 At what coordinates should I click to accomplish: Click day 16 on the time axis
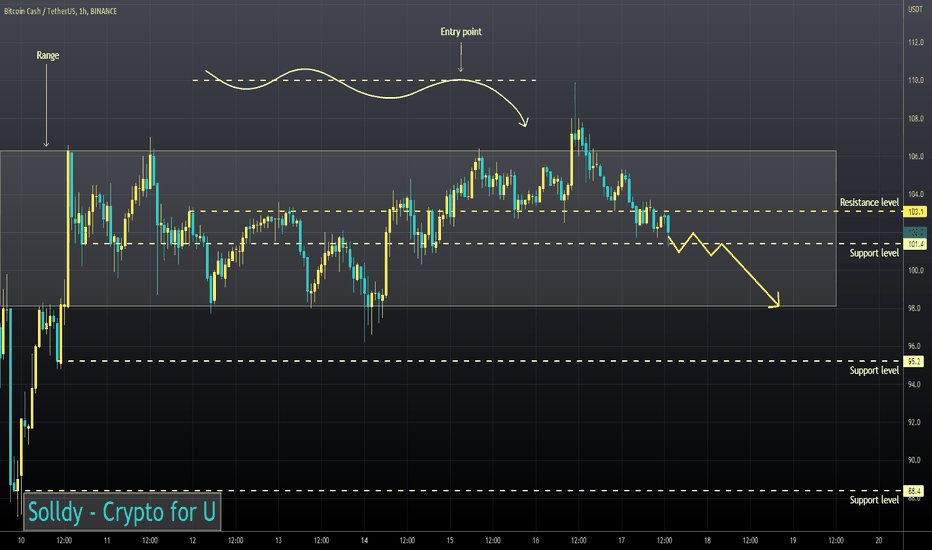(x=536, y=540)
